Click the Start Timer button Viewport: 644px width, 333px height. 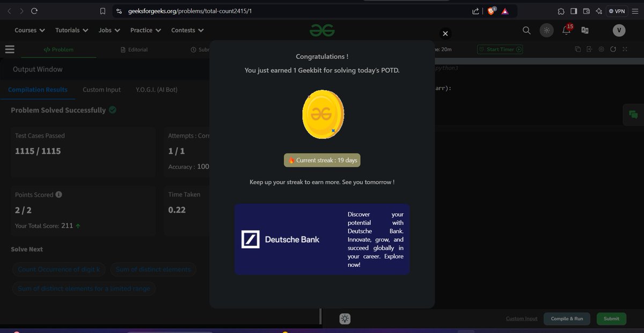[x=500, y=49]
